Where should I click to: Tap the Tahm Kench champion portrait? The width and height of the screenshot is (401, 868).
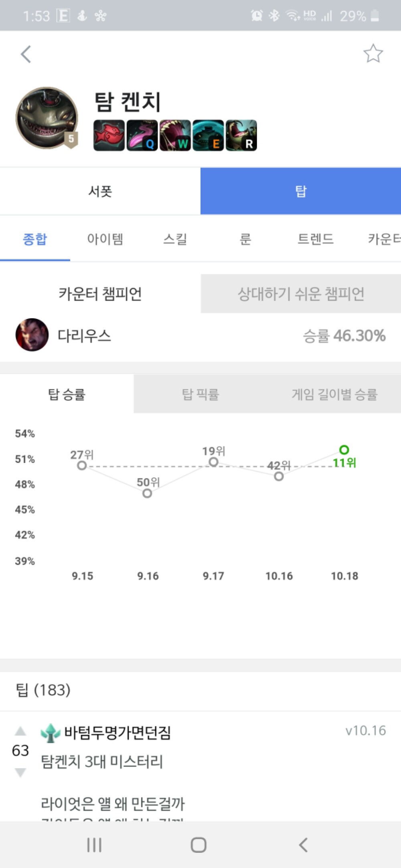pyautogui.click(x=47, y=118)
